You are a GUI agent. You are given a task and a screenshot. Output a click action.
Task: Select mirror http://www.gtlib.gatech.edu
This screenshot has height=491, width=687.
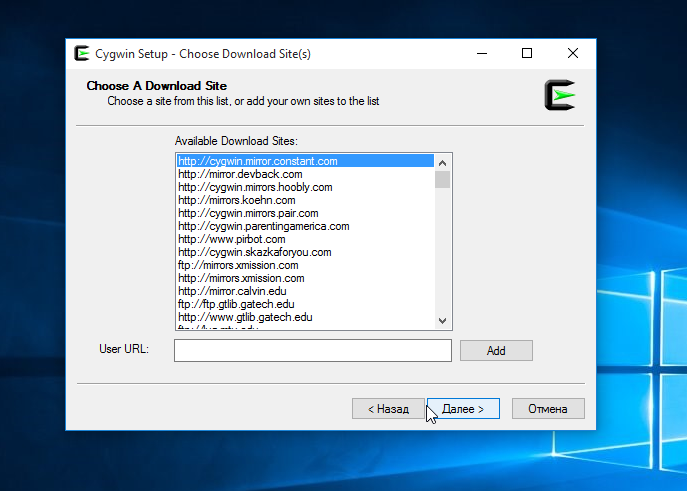coord(305,317)
